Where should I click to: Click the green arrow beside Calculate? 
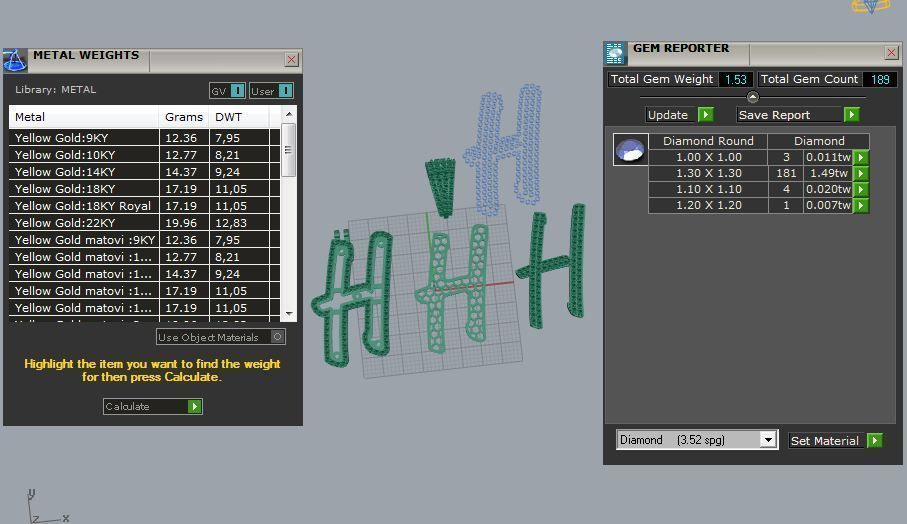click(x=195, y=407)
